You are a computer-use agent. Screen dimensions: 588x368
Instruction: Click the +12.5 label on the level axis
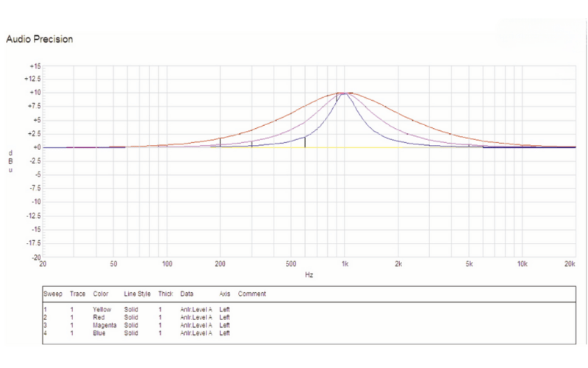point(32,79)
